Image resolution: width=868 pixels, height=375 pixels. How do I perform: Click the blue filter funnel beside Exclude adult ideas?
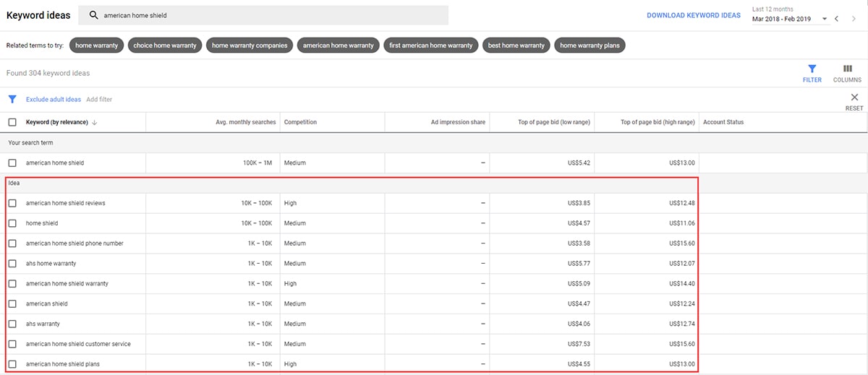12,99
